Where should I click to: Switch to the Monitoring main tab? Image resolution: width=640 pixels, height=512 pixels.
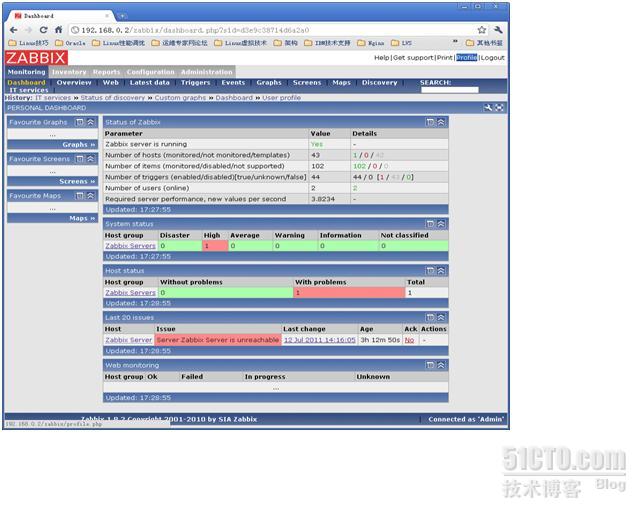coord(27,72)
